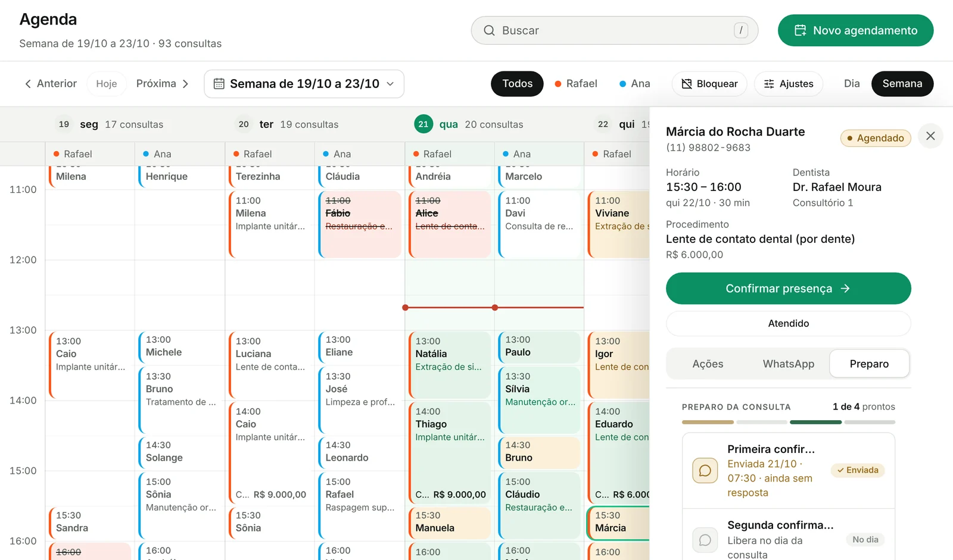Open Manuela 15:30 appointment

tap(450, 522)
